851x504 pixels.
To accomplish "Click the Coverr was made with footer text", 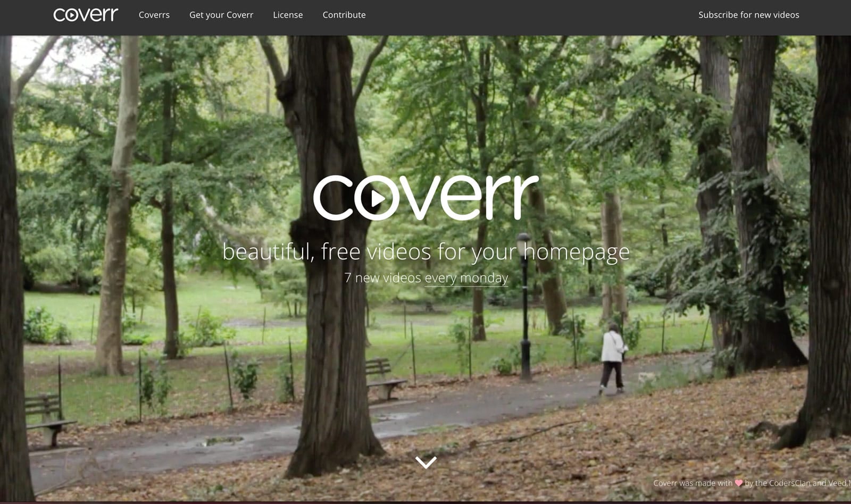I will [x=693, y=483].
